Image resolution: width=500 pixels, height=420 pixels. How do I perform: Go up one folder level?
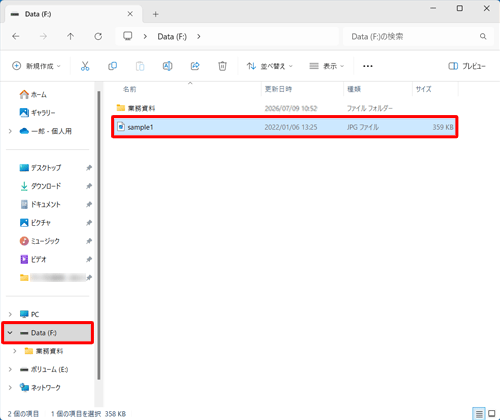(70, 36)
